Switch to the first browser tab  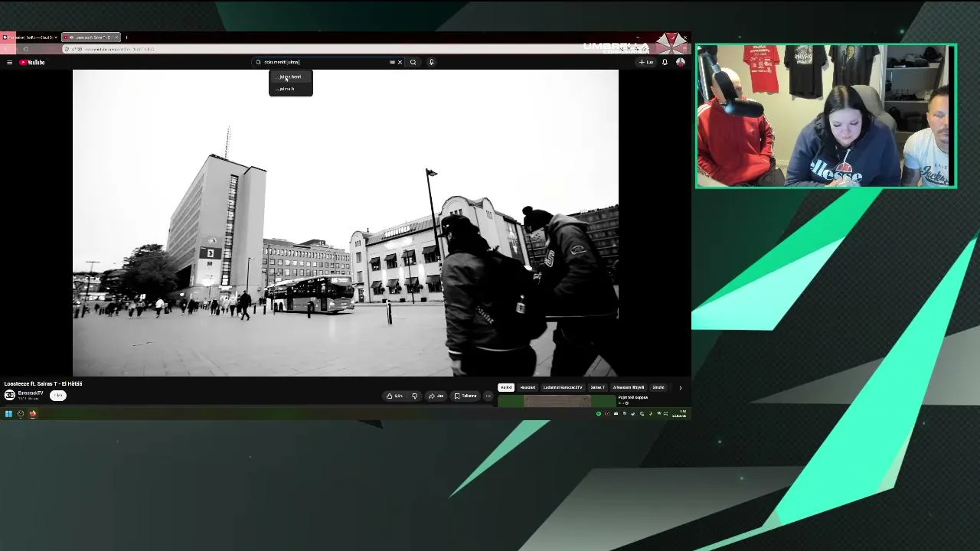29,37
